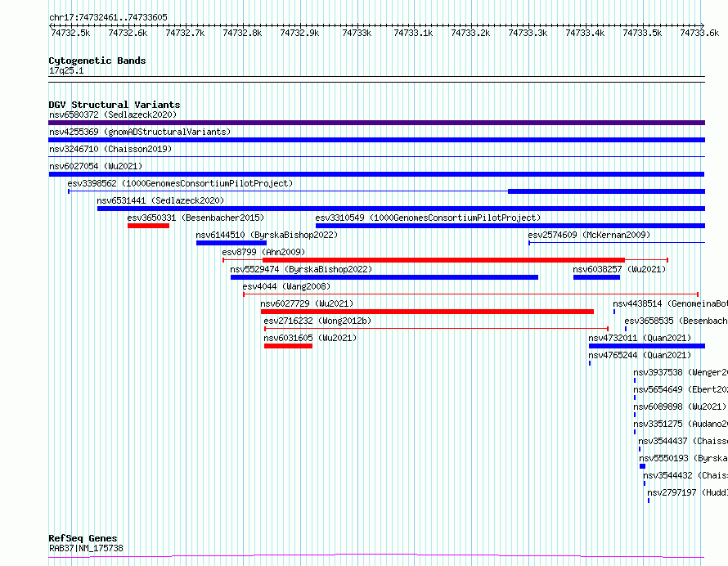Select the small blue nsv5550193 variant block
The height and width of the screenshot is (566, 728).
click(643, 466)
